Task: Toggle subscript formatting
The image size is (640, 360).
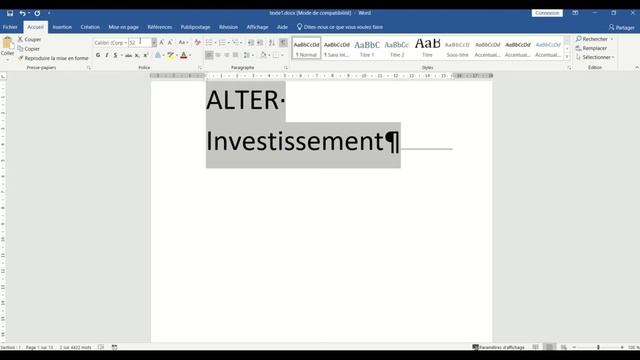Action: 137,55
